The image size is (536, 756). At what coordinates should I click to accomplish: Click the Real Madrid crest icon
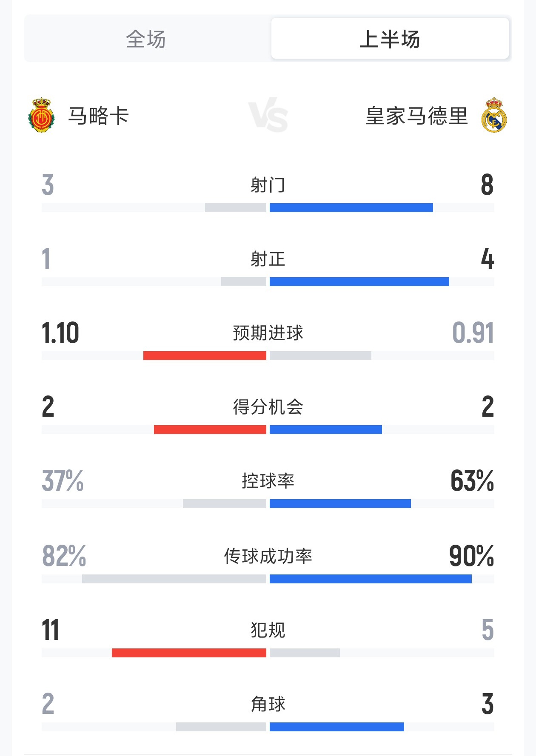(494, 115)
